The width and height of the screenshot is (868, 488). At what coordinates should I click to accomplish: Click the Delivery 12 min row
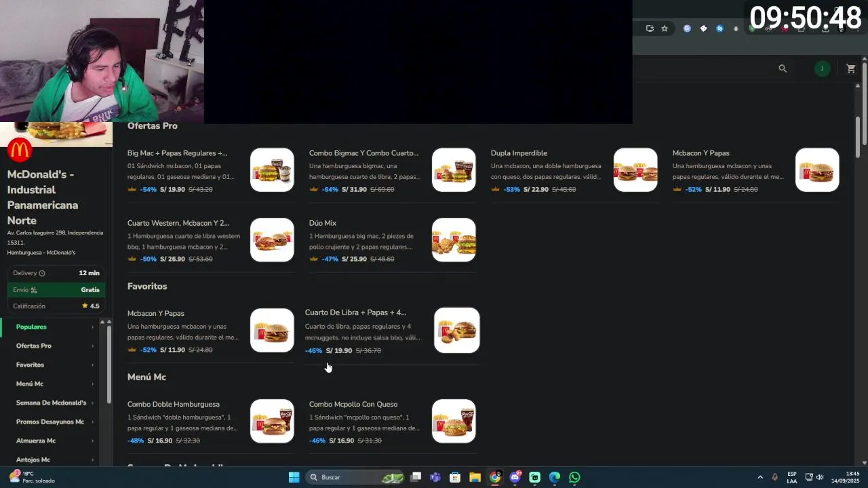[56, 273]
